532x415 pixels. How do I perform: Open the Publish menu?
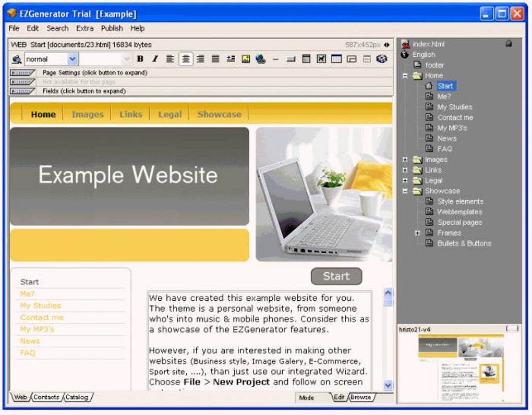(x=112, y=29)
